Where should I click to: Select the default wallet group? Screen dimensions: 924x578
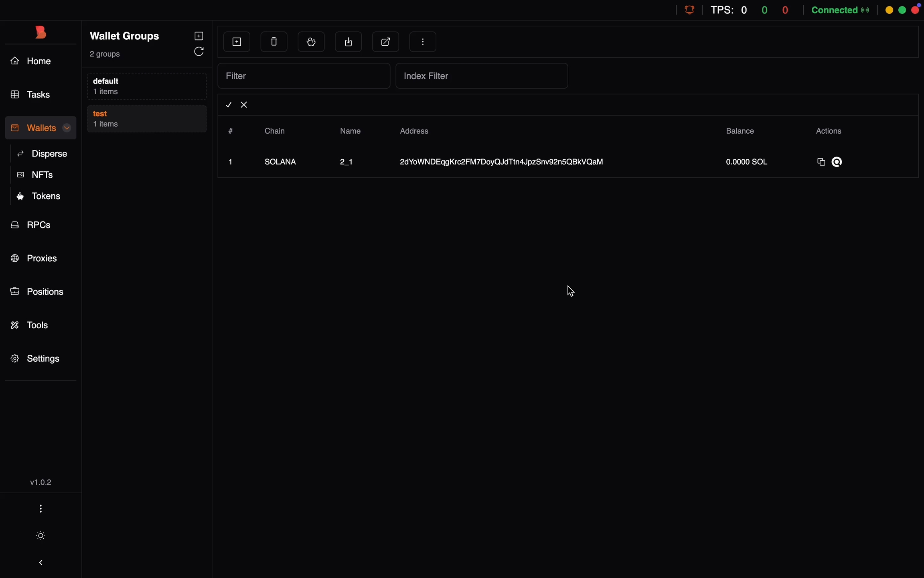click(147, 86)
